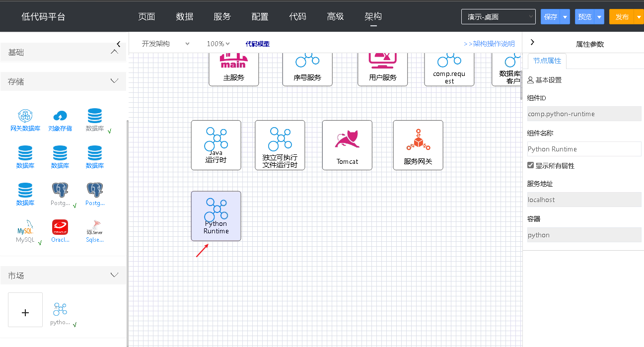Screen dimensions: 644x347
Task: Open the 代码模型 link
Action: [258, 44]
